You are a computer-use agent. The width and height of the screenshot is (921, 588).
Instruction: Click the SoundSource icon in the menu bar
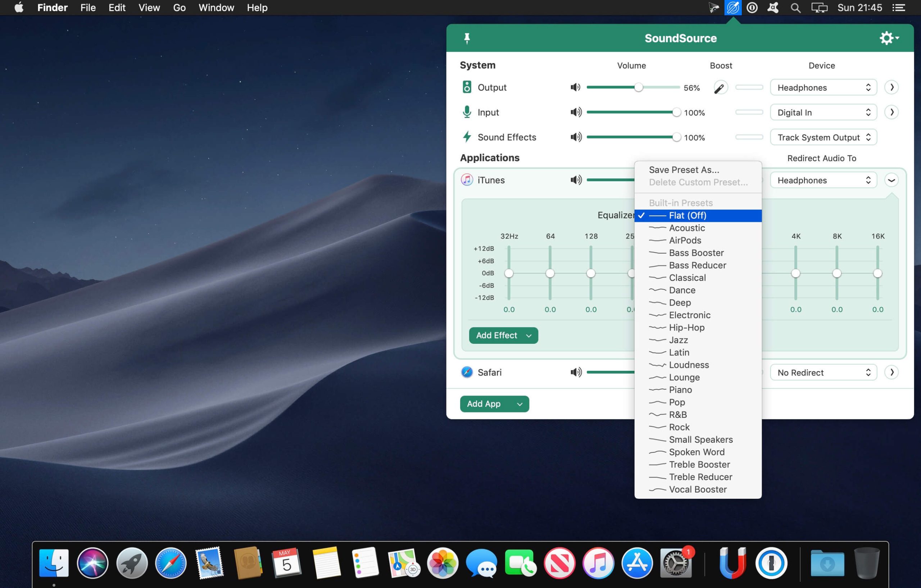click(732, 7)
